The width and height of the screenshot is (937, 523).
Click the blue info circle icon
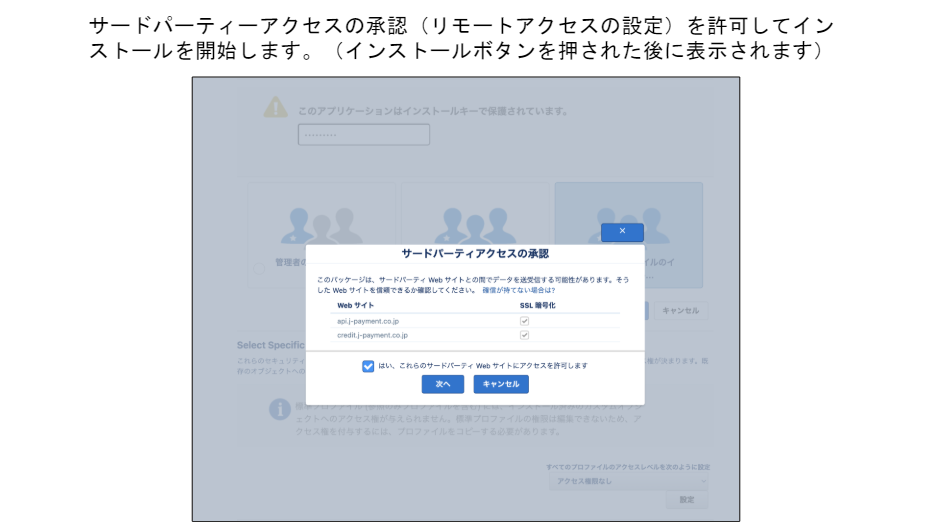[280, 409]
